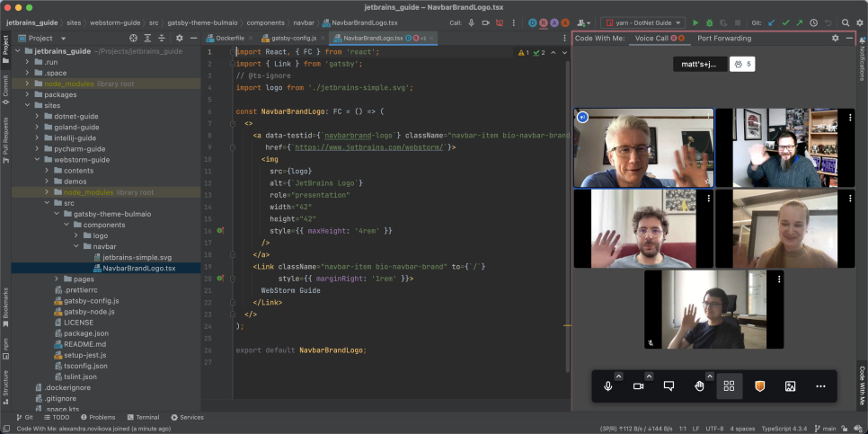The width and height of the screenshot is (868, 434).
Task: Raise hand in the video call
Action: click(699, 386)
